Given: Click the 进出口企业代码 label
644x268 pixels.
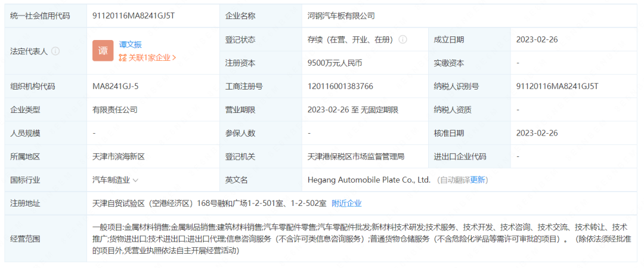Looking at the screenshot, I should tap(460, 156).
